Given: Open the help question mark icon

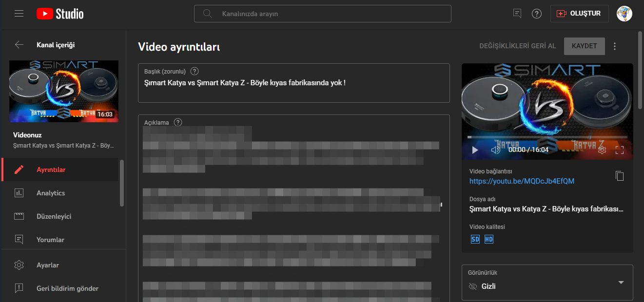Looking at the screenshot, I should pyautogui.click(x=537, y=14).
